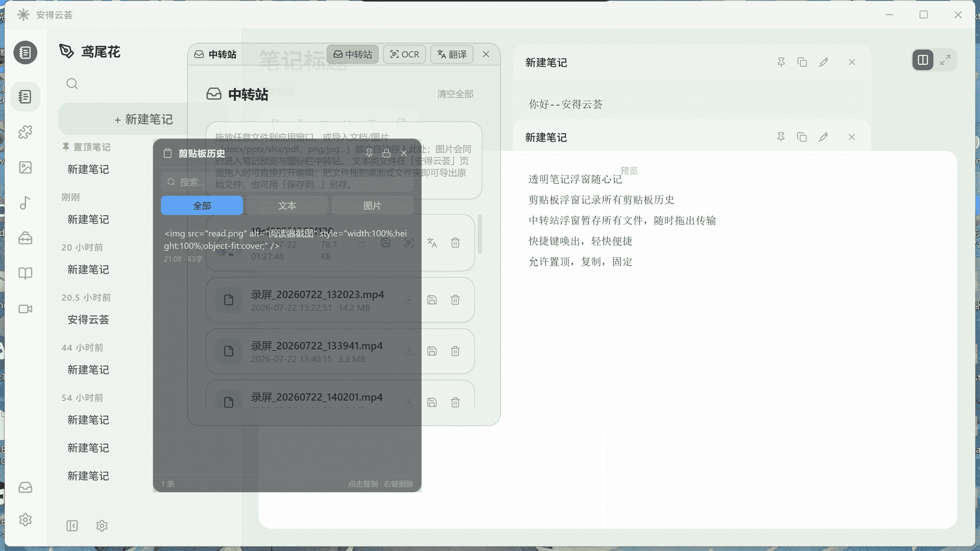Screen dimensions: 980x551
Task: Close the 中转站 float window
Action: tap(486, 54)
